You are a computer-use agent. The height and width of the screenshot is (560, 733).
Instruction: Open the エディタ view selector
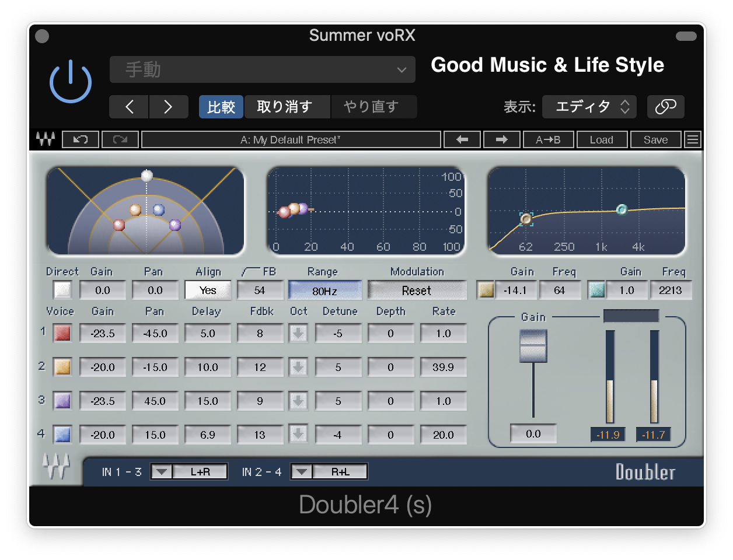tap(589, 106)
